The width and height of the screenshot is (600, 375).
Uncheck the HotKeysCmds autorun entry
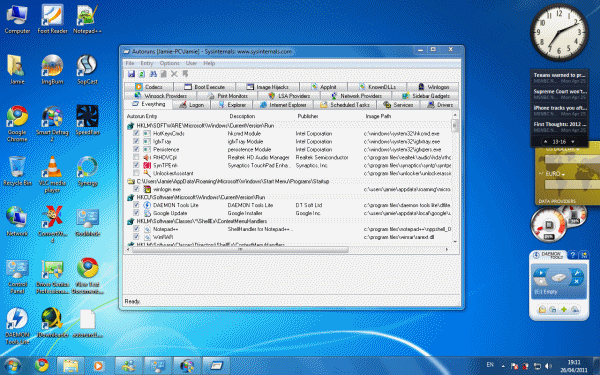[136, 133]
